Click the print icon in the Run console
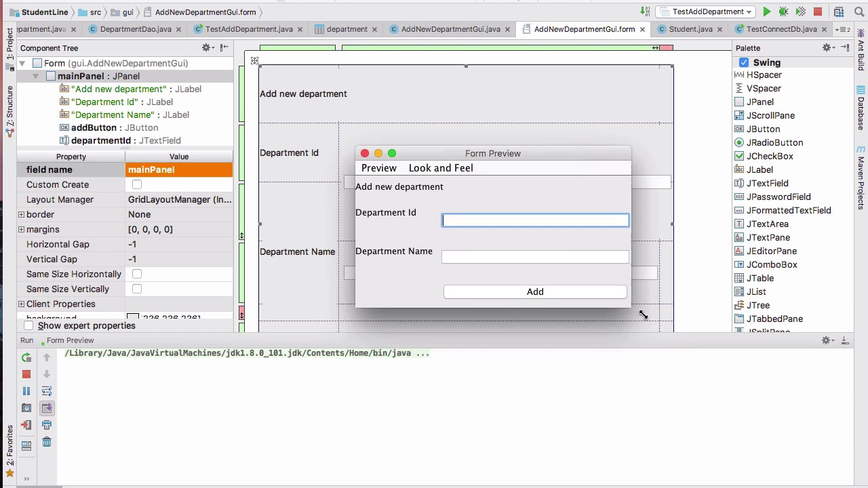868x488 pixels. pos(47,425)
